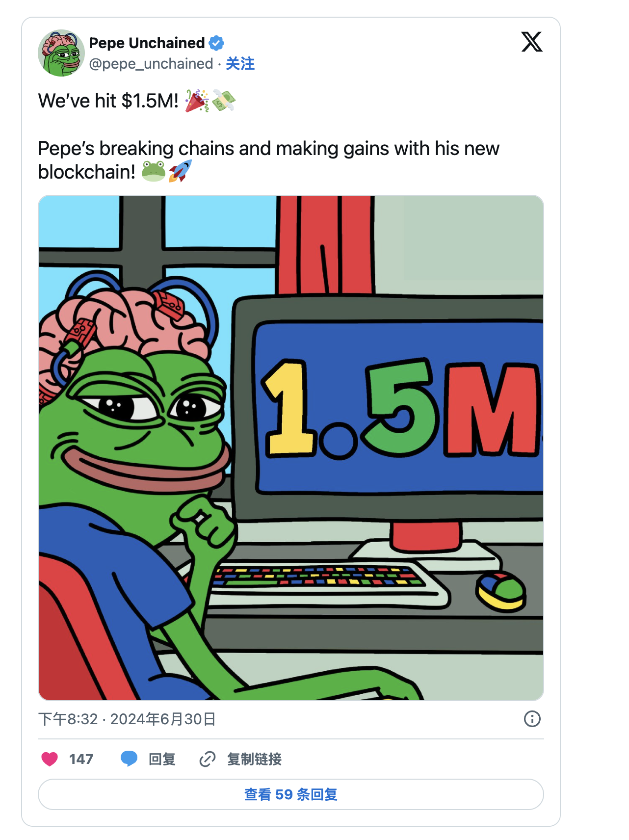Click the 复制链接 copy link label
This screenshot has height=840, width=629.
[x=254, y=759]
